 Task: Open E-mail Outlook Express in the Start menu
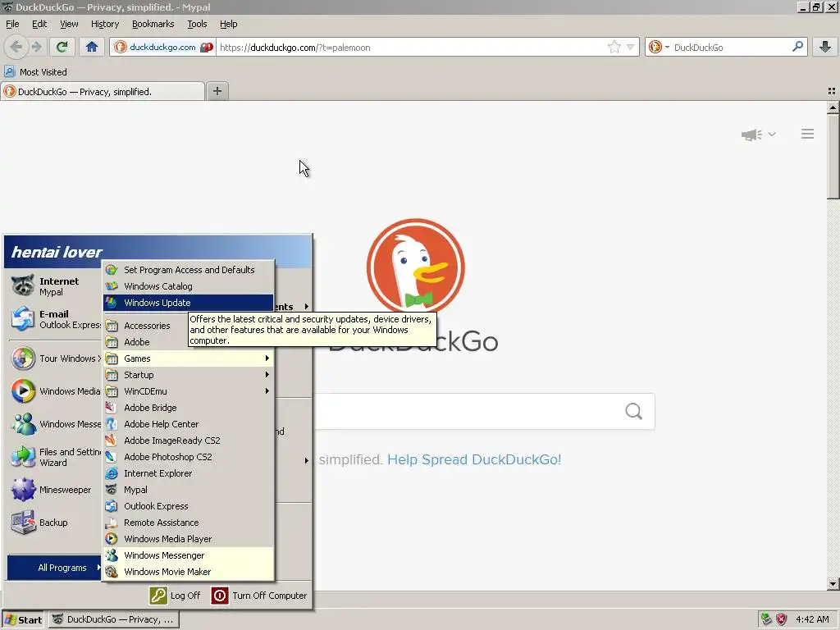click(54, 319)
